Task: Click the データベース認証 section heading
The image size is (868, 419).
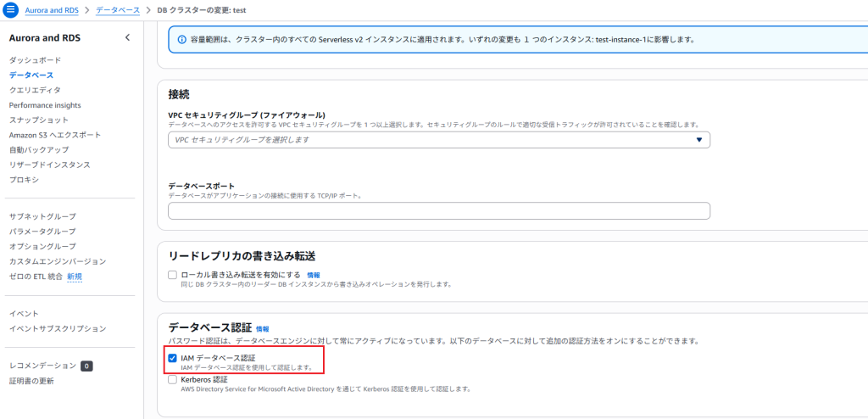Action: (210, 327)
